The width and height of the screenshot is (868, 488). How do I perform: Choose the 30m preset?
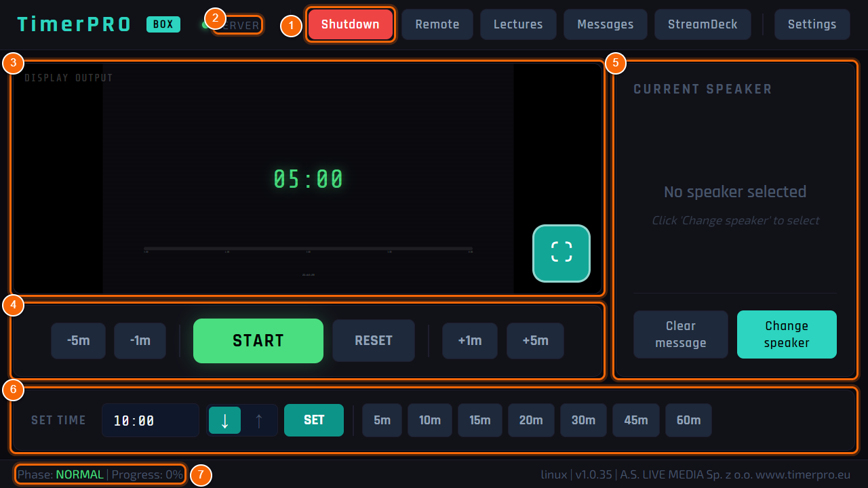click(x=583, y=420)
